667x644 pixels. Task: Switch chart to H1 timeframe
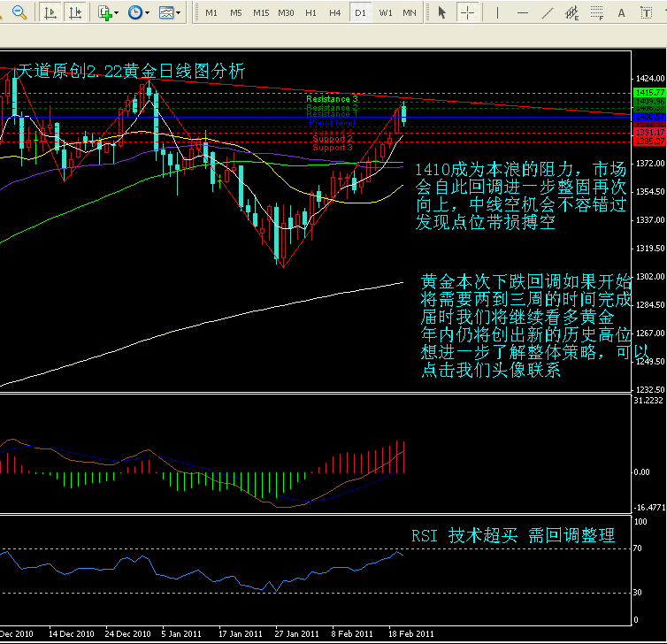[311, 12]
